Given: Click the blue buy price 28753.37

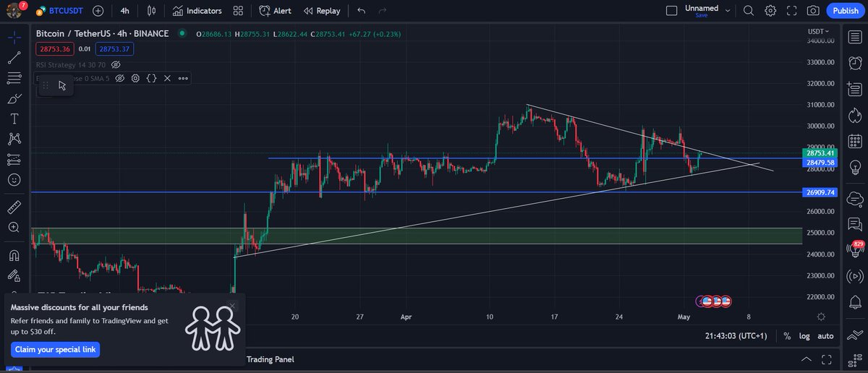Looking at the screenshot, I should (x=116, y=48).
